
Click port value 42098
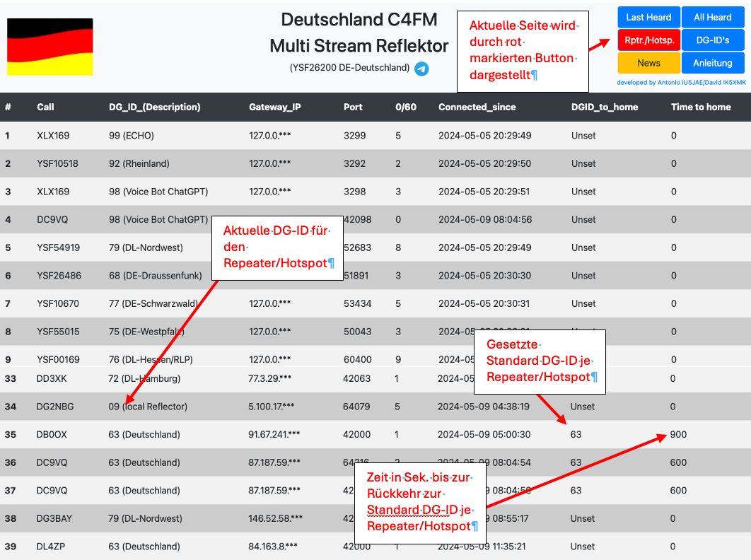(357, 219)
